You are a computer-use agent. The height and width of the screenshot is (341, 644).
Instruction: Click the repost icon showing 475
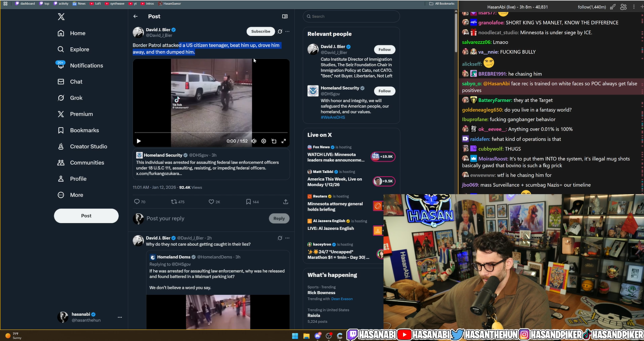177,202
